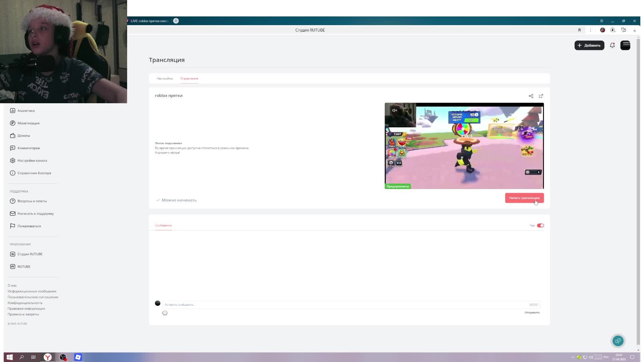Click the stream preview thumbnail
Viewport: 644px width, 362px height.
tap(464, 146)
